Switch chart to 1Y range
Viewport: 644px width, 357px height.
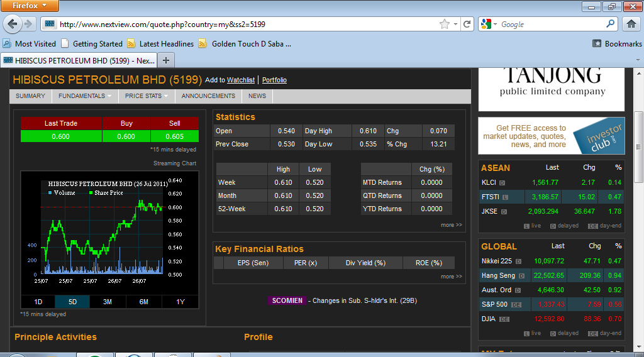click(180, 302)
